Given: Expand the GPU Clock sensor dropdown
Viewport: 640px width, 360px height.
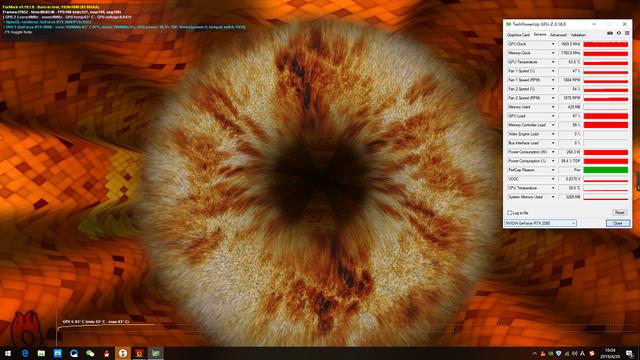Looking at the screenshot, I should click(553, 44).
